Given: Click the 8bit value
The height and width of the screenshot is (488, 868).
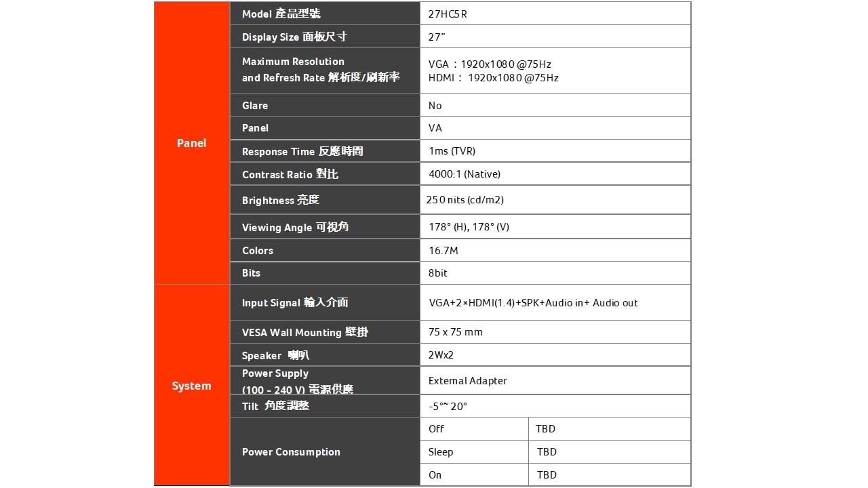Looking at the screenshot, I should coord(438,273).
